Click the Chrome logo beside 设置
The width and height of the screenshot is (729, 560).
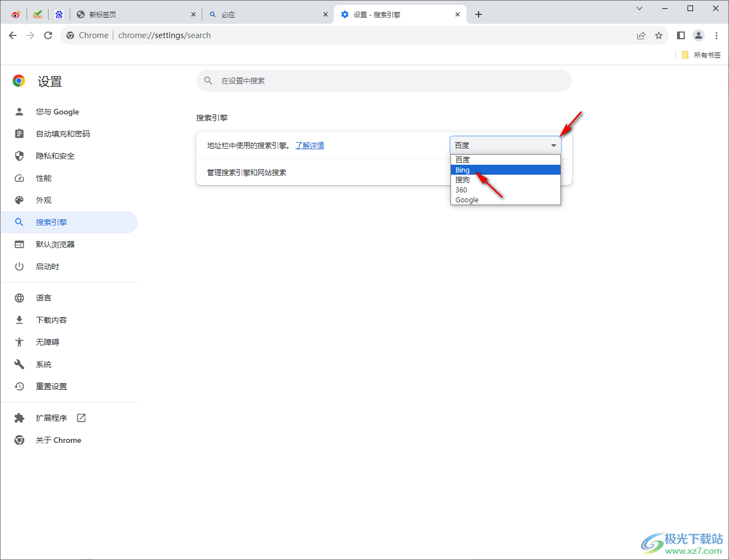click(19, 81)
